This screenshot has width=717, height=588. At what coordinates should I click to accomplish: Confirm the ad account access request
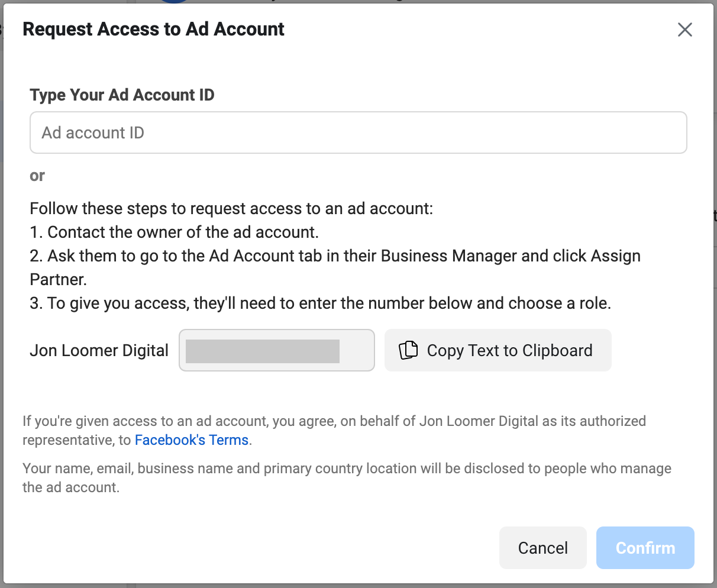click(x=645, y=548)
